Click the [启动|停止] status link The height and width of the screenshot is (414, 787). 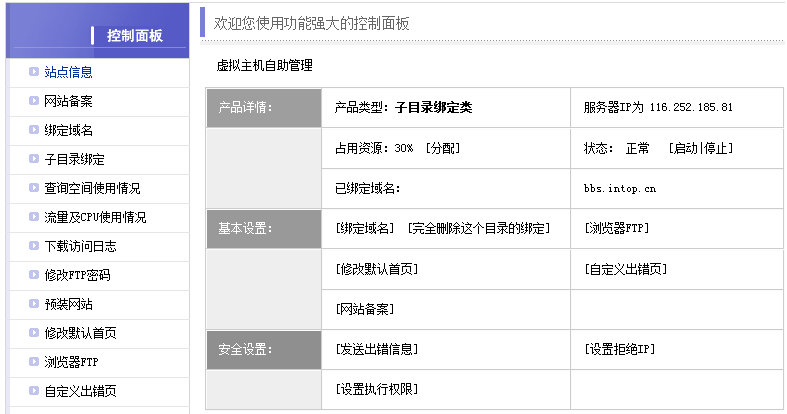pyautogui.click(x=700, y=148)
